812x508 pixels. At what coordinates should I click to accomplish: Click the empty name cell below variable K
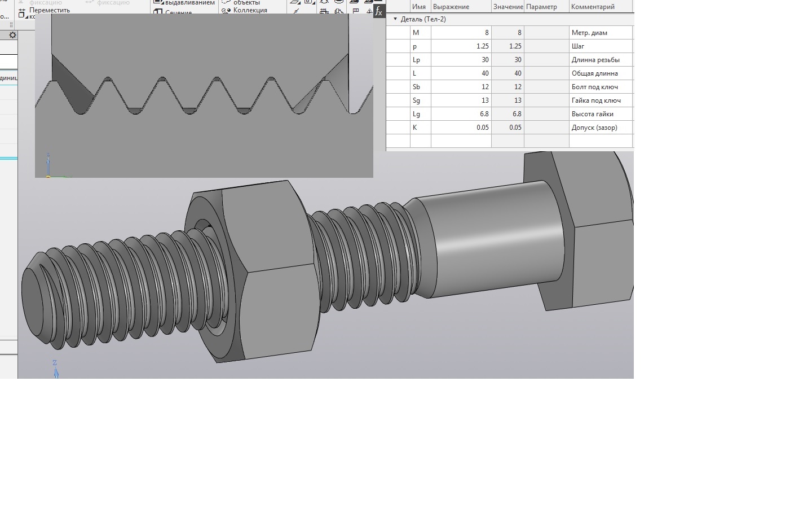pyautogui.click(x=421, y=141)
